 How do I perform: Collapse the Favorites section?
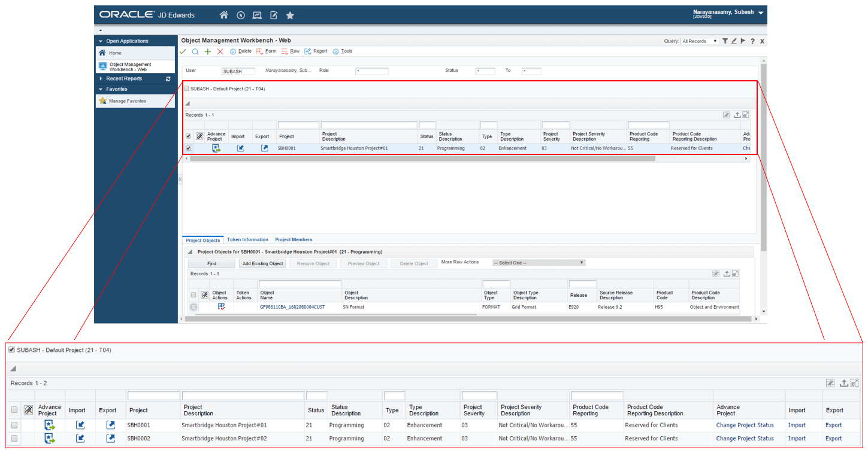click(x=101, y=89)
